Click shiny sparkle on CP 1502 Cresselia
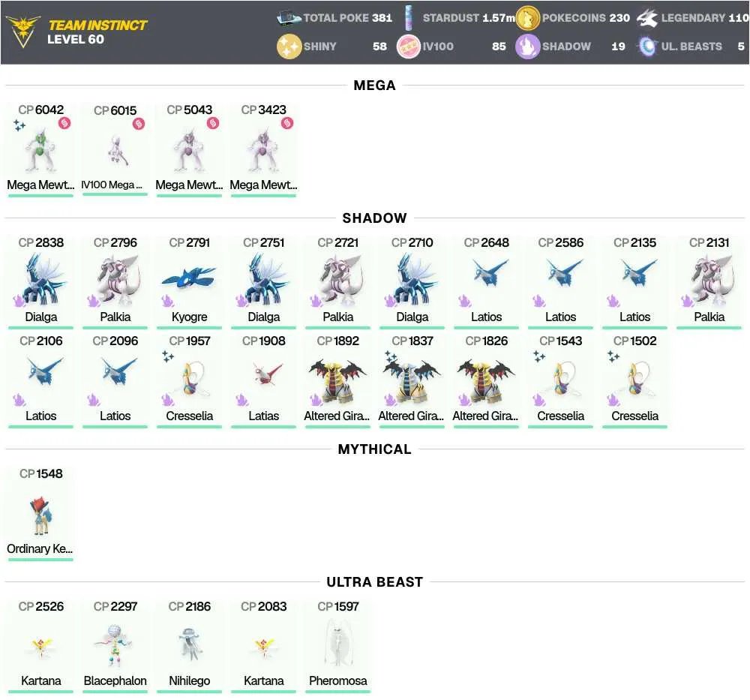This screenshot has width=750, height=700. point(613,356)
